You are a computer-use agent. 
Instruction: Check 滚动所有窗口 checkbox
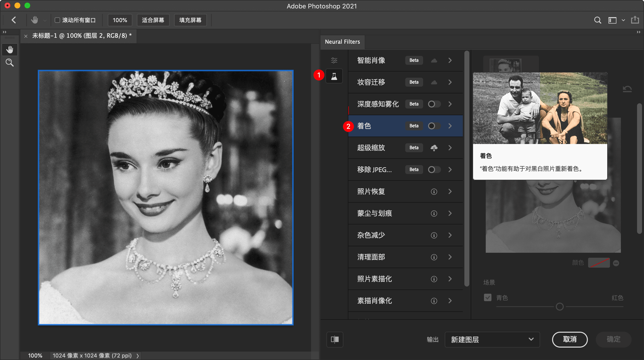coord(57,20)
